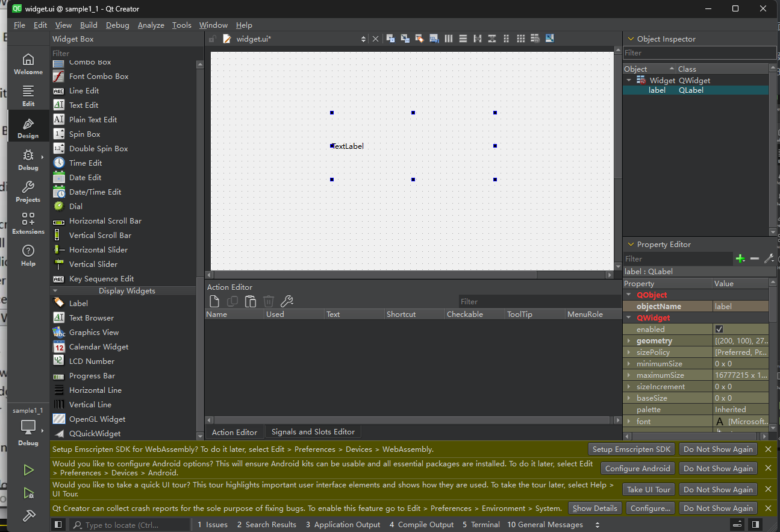Toggle the left sidebar visibility
780x532 pixels.
coord(58,525)
